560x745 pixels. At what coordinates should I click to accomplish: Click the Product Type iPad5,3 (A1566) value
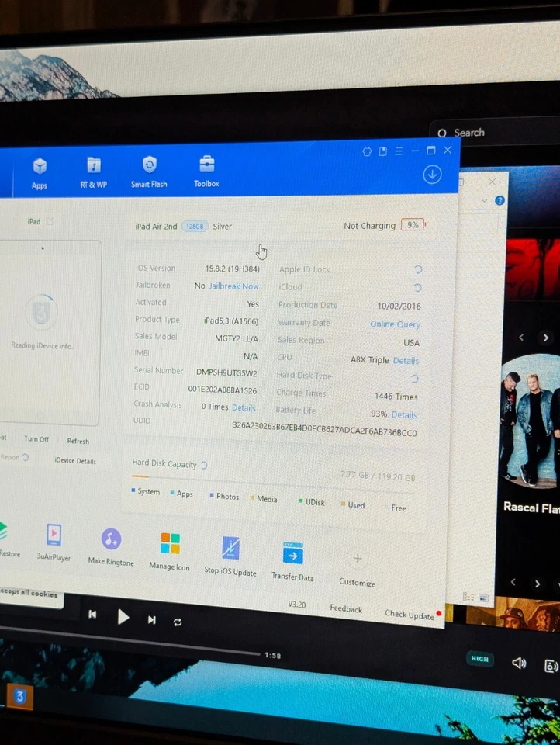click(231, 321)
